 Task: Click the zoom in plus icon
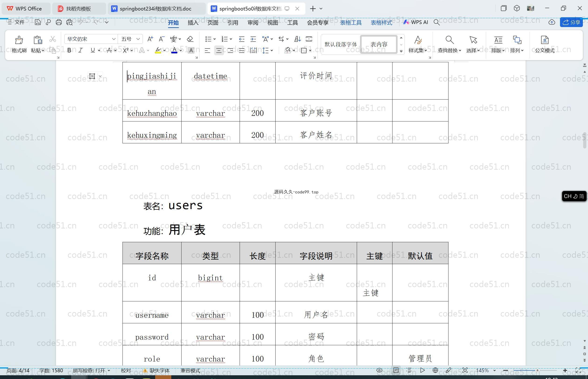click(x=565, y=370)
